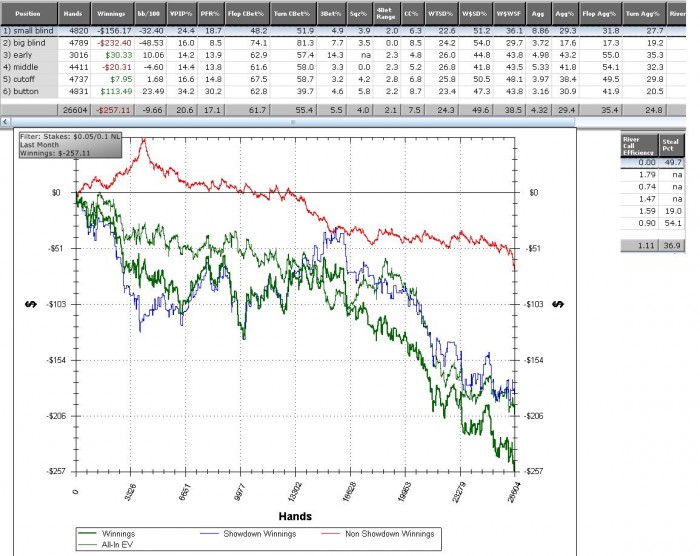The width and height of the screenshot is (700, 556).
Task: Click the All-In EV legend entry
Action: coord(105,544)
